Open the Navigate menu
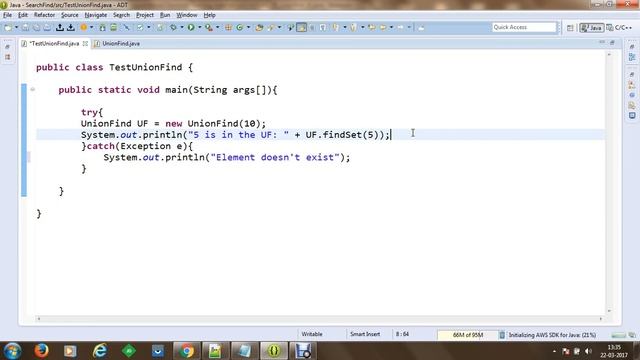 96,15
